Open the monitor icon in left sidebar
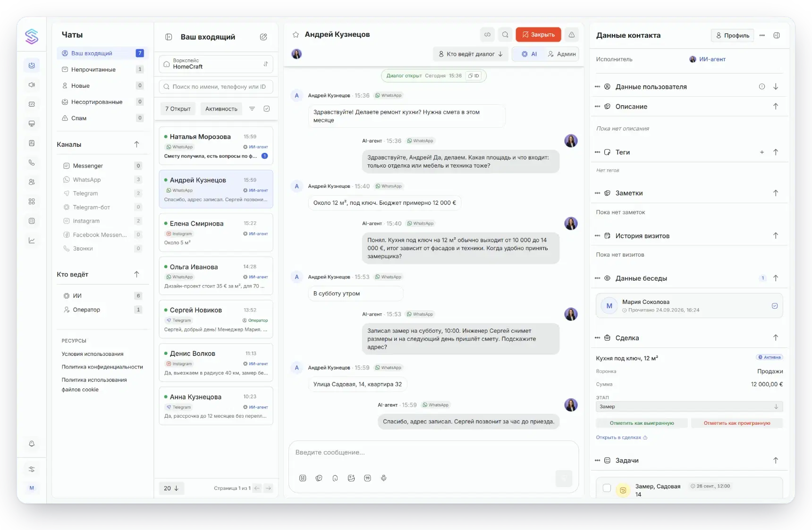812x530 pixels. coord(32,124)
